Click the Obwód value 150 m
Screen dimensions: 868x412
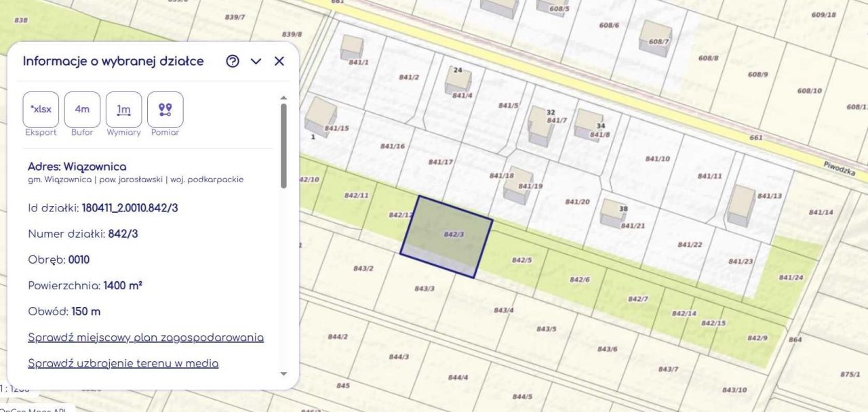[x=86, y=312]
